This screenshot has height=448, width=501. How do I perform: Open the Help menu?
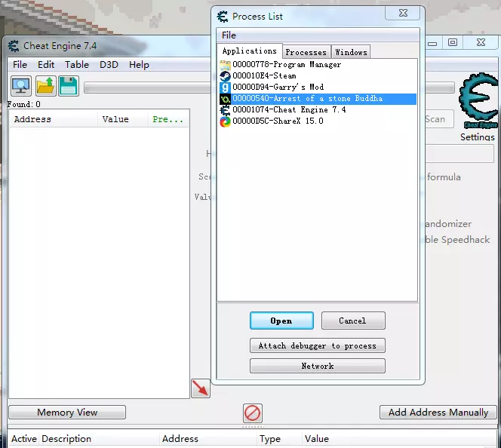point(139,65)
